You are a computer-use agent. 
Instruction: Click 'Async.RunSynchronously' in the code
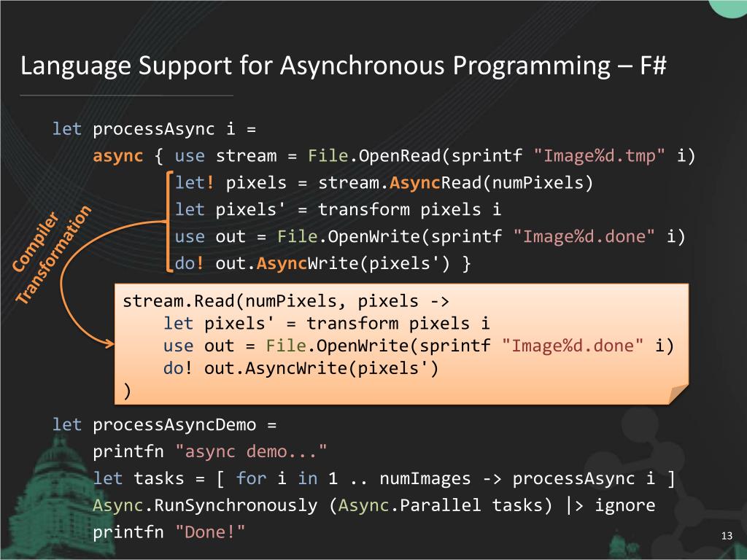205,505
